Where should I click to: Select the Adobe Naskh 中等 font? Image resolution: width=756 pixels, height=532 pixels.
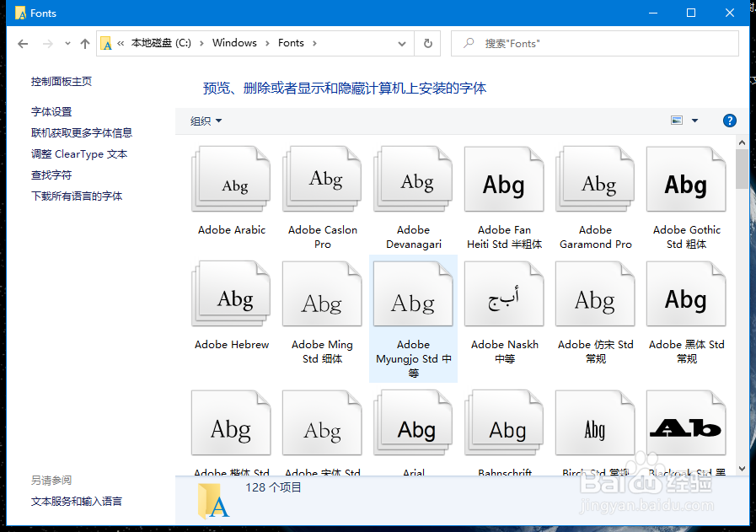[503, 293]
